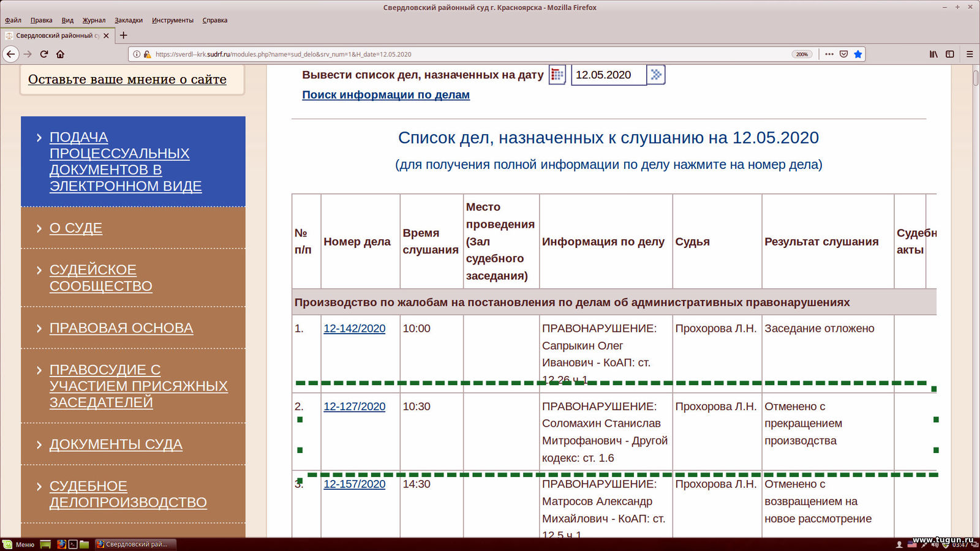Open the Firefox hamburger menu
Screen dimensions: 980x551
tap(970, 54)
